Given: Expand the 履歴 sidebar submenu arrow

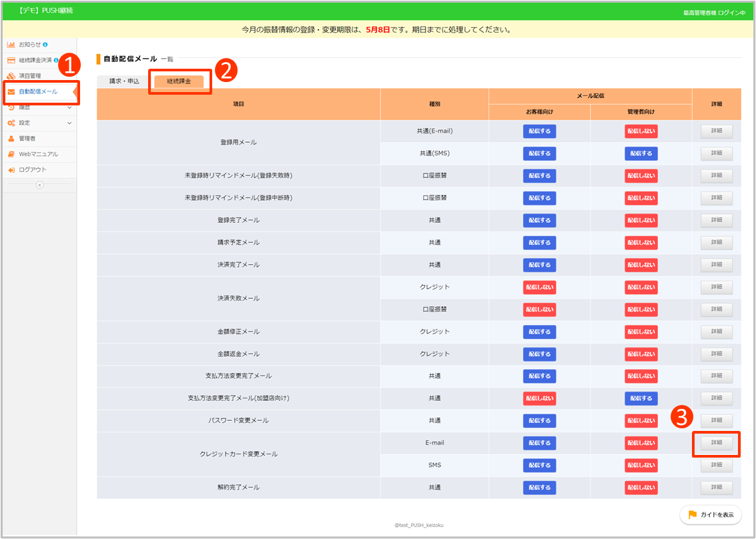Looking at the screenshot, I should 69,107.
